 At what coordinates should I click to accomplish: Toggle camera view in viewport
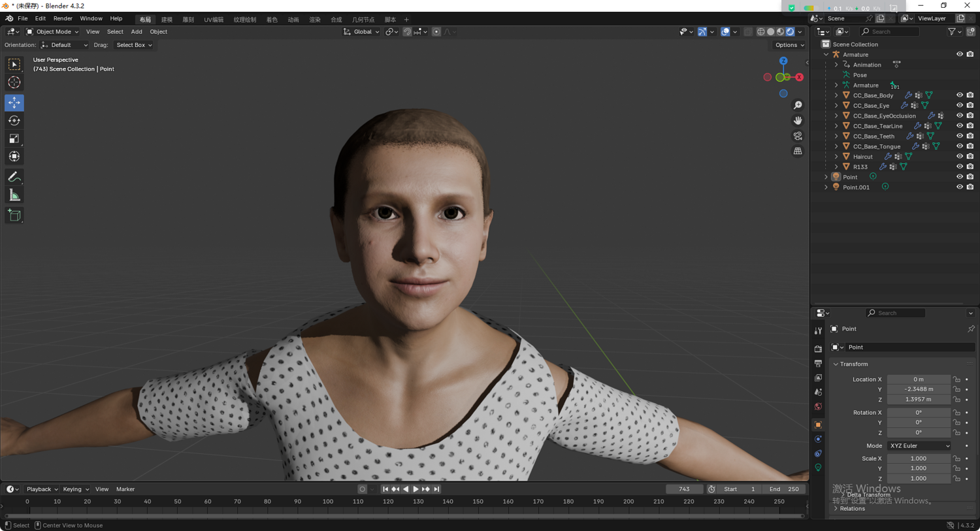(798, 136)
